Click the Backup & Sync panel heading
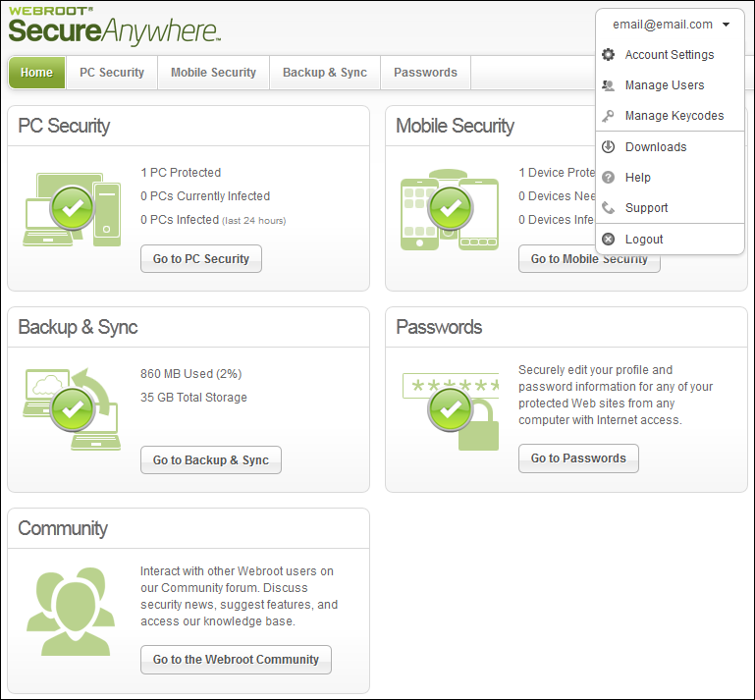This screenshot has width=755, height=700. 78,327
